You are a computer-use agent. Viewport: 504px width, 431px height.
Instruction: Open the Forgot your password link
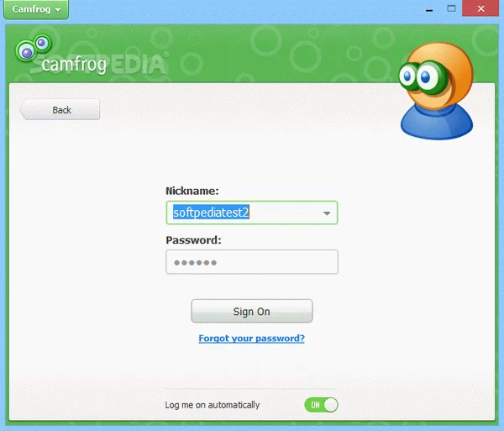251,338
